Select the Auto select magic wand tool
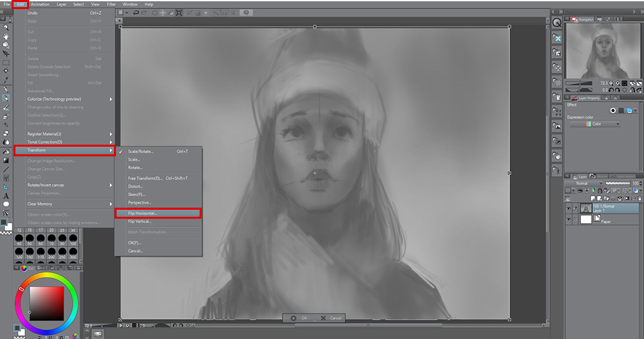 6,71
